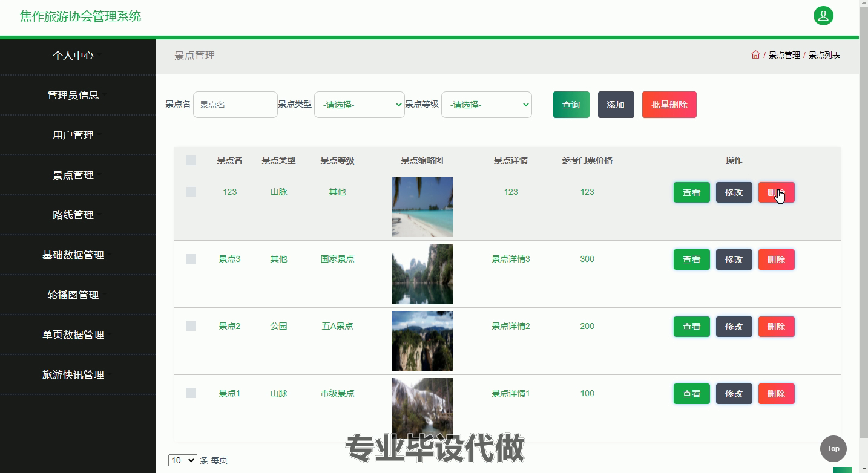
Task: Open the mountain thumbnail of row 景点2
Action: click(422, 341)
